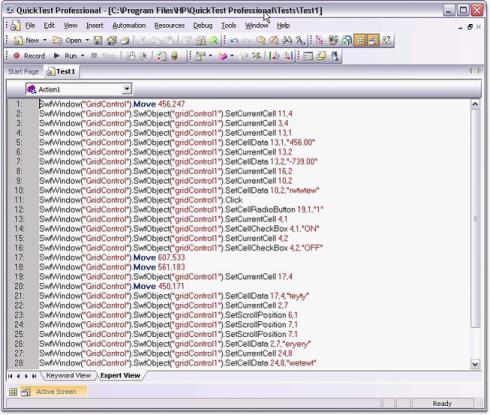Click the first-tab navigation arrow at bottom left

click(10, 376)
